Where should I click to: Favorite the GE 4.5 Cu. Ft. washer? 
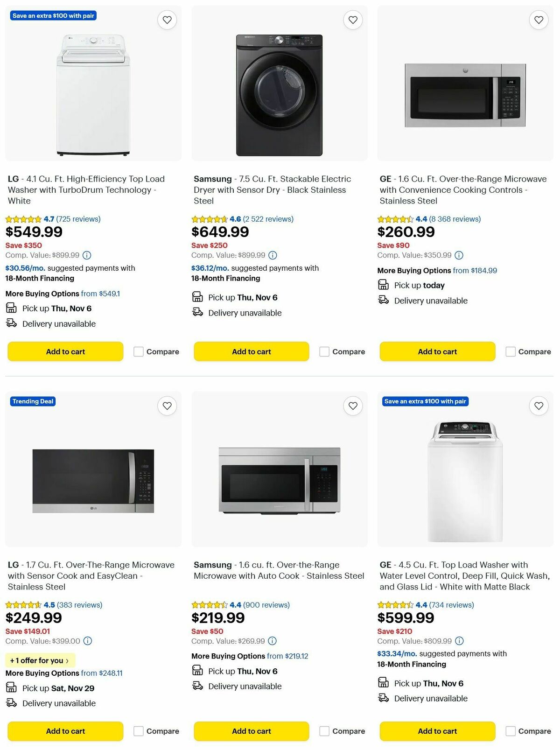click(539, 406)
